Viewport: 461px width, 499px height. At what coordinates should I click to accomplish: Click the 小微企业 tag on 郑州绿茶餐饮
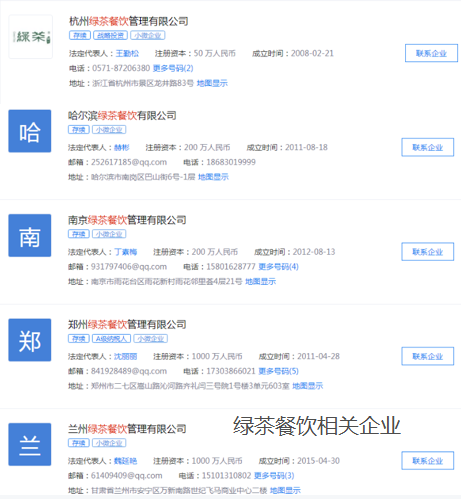click(x=151, y=339)
